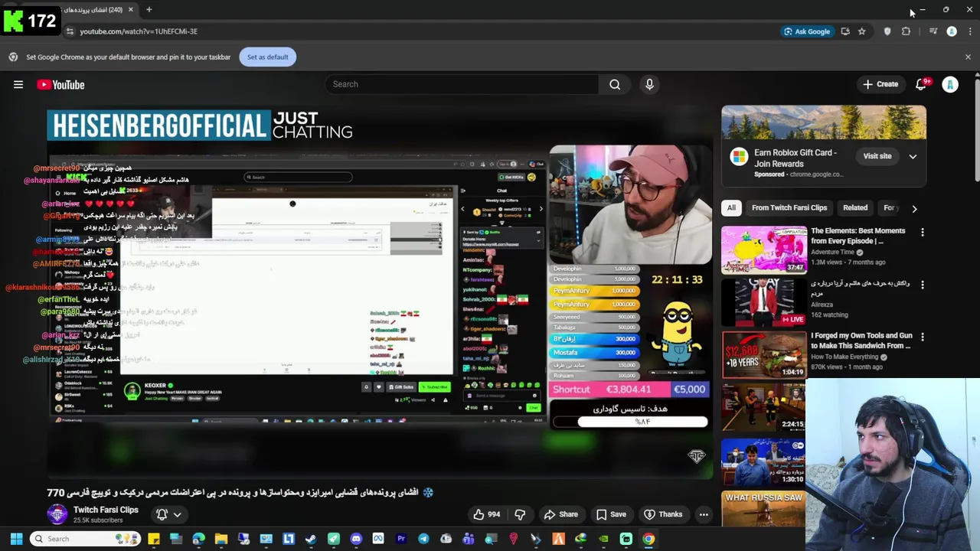Click the shield extension icon
The image size is (980, 551).
pos(887,31)
